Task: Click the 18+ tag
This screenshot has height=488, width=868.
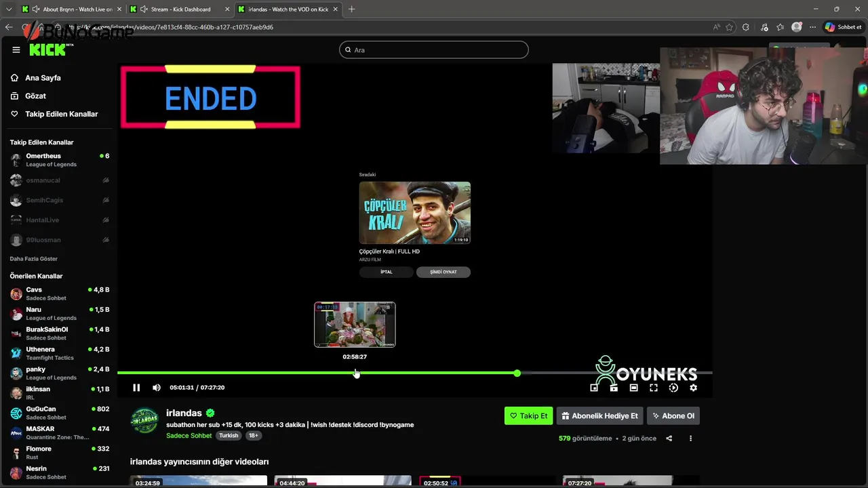Action: pyautogui.click(x=253, y=436)
